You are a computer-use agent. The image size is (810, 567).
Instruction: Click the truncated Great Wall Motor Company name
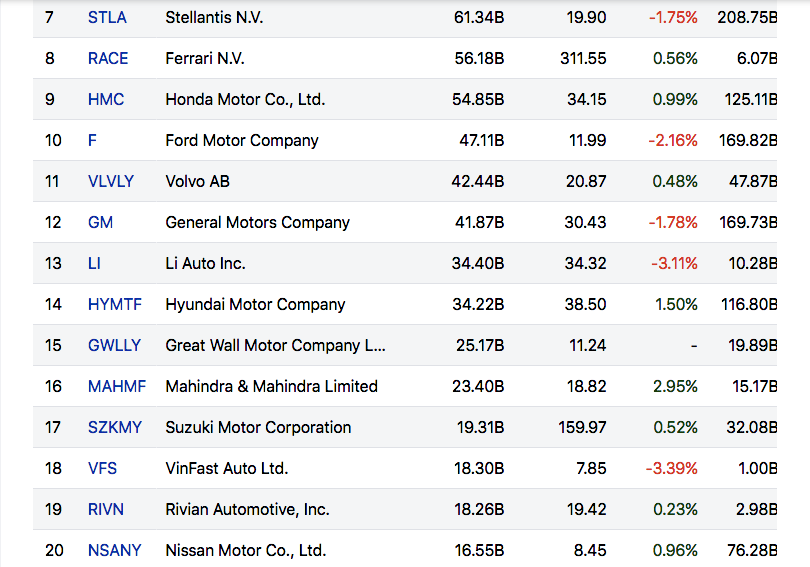pos(275,346)
